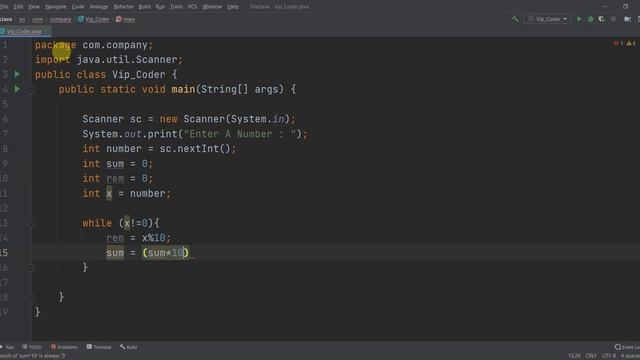
Task: Change the UTF-8 file encoding in the status bar
Action: pyautogui.click(x=609, y=356)
